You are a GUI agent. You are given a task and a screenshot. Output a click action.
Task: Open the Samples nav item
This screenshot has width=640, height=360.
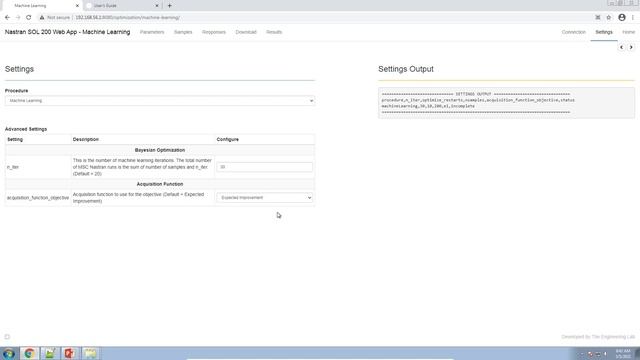point(183,32)
